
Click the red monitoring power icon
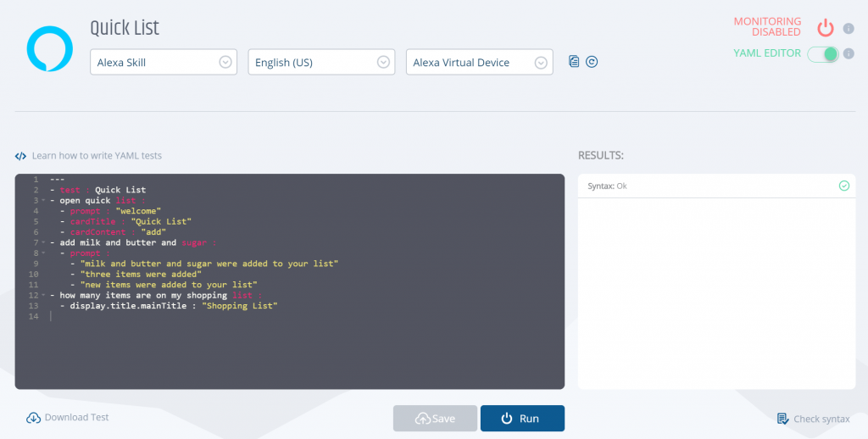point(826,27)
